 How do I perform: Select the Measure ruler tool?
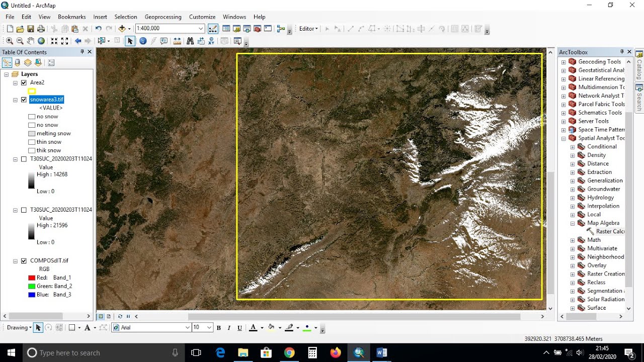pyautogui.click(x=177, y=41)
